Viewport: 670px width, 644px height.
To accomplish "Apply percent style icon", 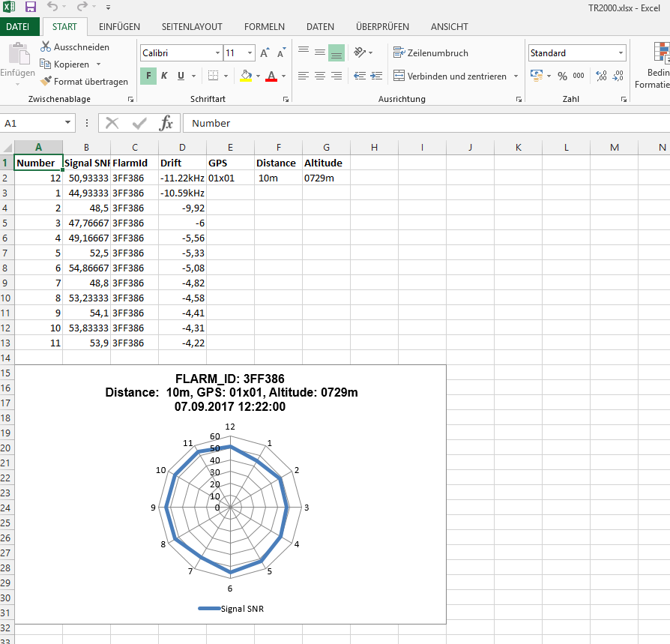I will tap(562, 76).
